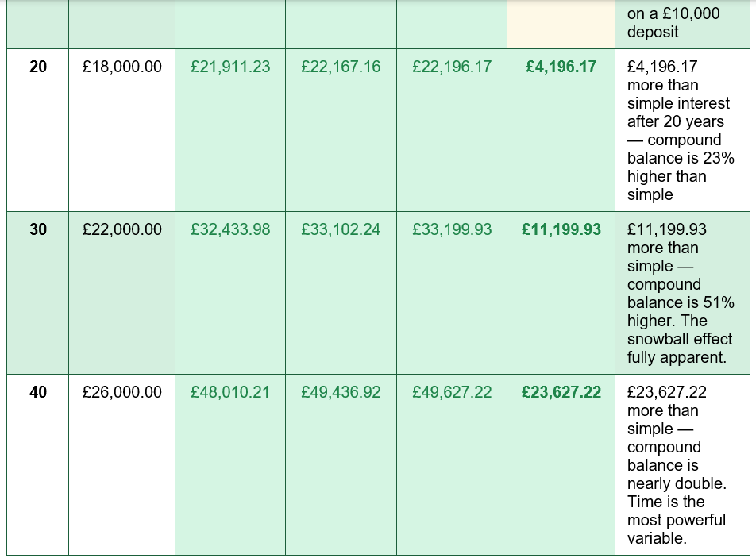Select the £48,010.21 value
756x558 pixels.
230,392
